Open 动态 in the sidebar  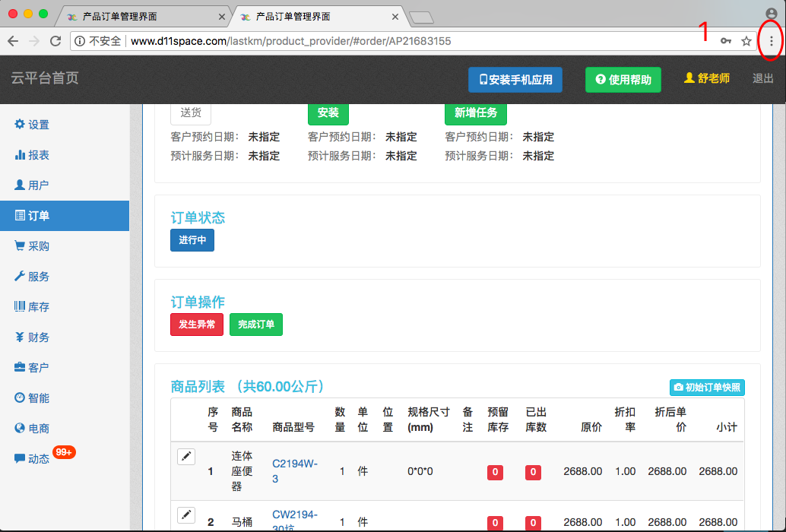[x=32, y=459]
